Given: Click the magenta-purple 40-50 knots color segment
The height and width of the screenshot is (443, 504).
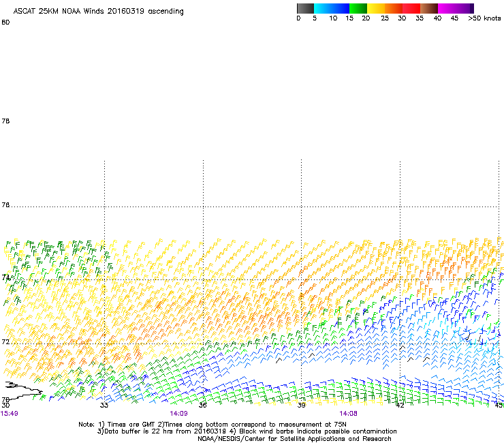Looking at the screenshot, I should tap(456, 8).
